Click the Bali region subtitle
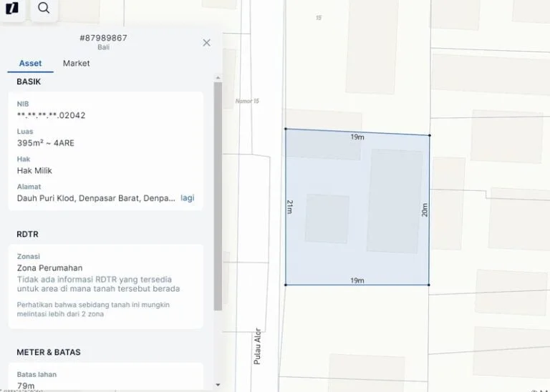 tap(103, 47)
